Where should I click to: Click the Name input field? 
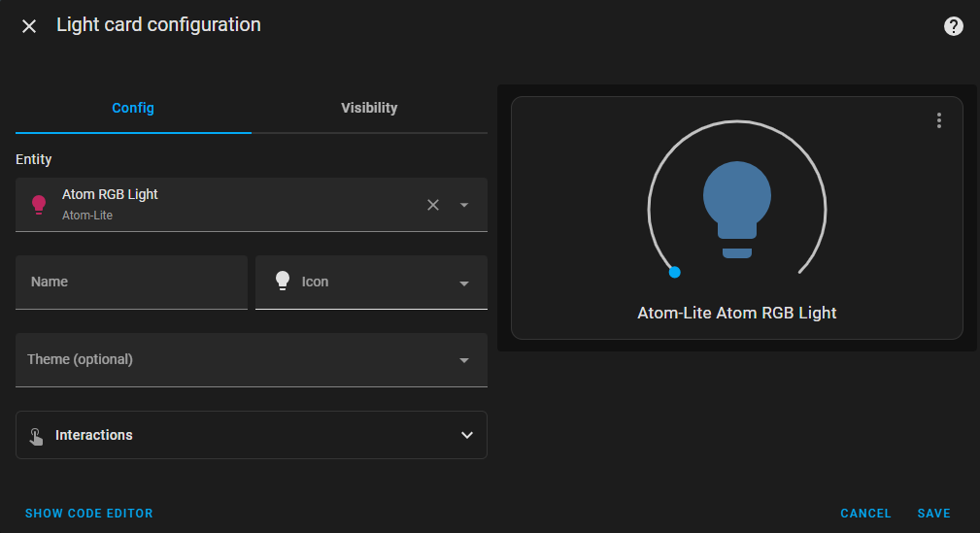131,283
